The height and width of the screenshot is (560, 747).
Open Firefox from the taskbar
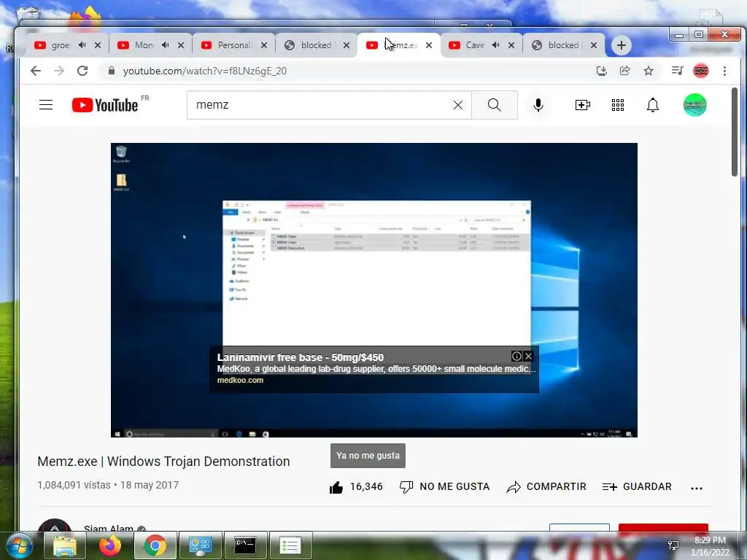pos(110,545)
